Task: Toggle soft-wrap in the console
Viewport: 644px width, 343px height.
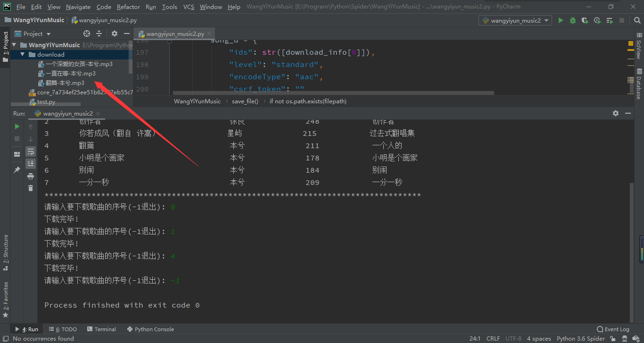Action: tap(31, 151)
